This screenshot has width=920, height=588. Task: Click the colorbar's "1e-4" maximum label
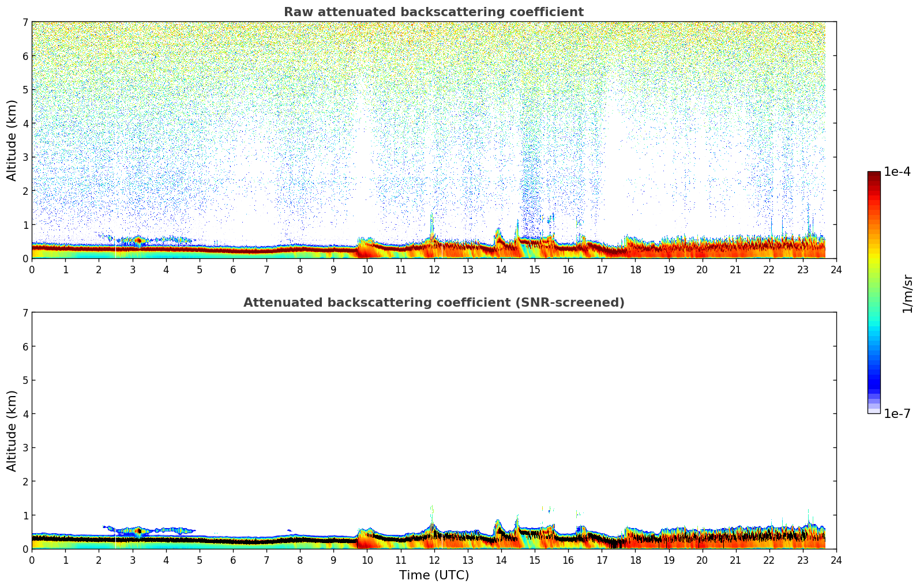[x=897, y=172]
